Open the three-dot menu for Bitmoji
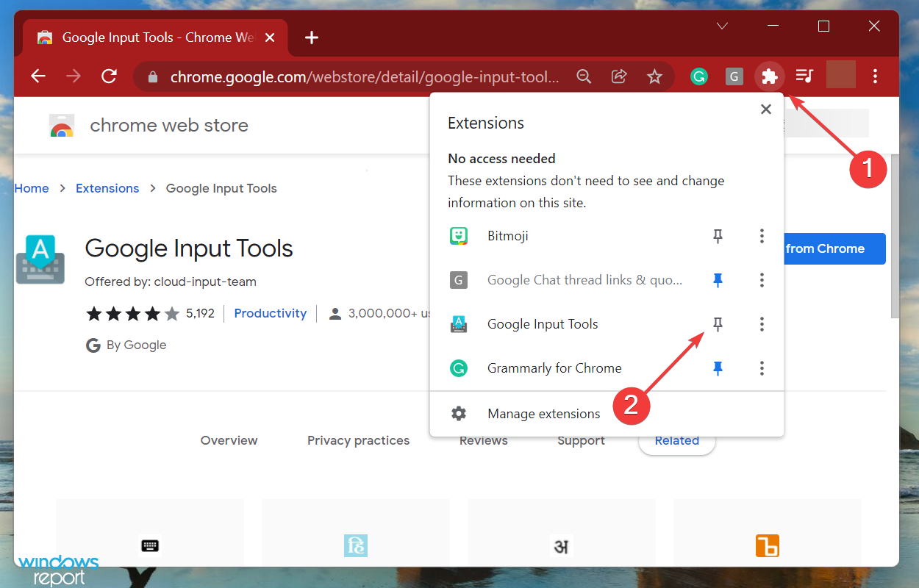This screenshot has height=588, width=919. 762,236
